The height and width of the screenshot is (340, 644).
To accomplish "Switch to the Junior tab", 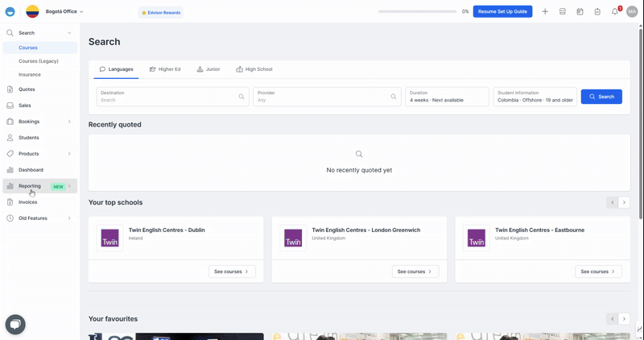I will (208, 69).
